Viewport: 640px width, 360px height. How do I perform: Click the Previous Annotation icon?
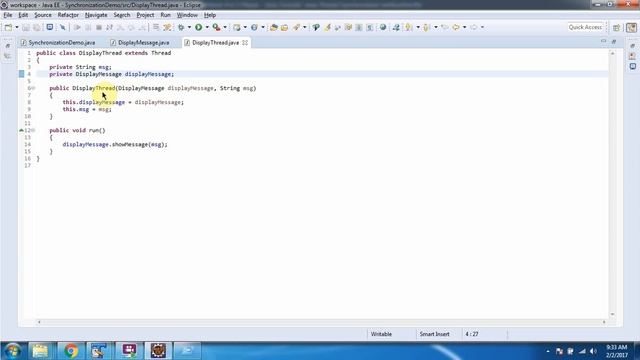[426, 27]
